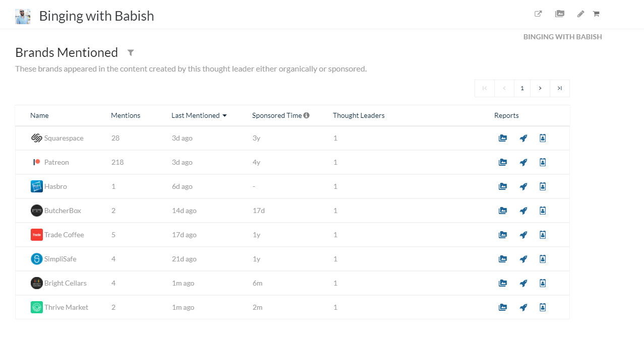The height and width of the screenshot is (345, 644).
Task: Launch the rocket report for Trade Coffee
Action: [523, 235]
